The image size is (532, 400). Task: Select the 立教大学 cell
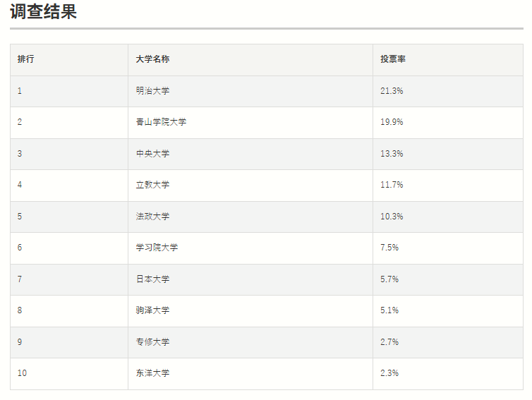152,185
